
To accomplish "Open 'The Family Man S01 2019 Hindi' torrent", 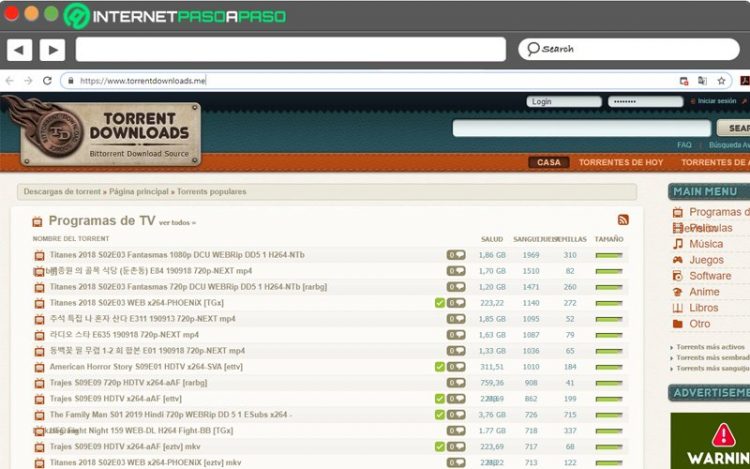I will point(170,414).
